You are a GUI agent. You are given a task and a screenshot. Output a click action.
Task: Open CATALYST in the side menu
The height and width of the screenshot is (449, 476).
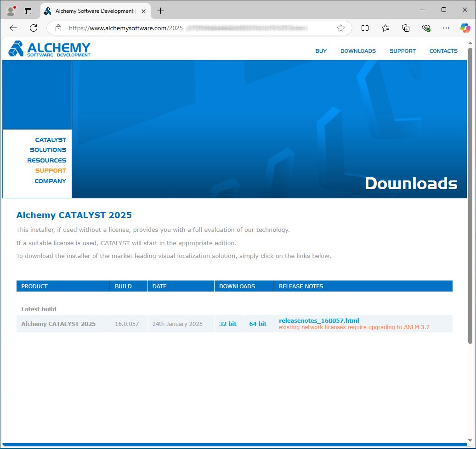pos(51,140)
